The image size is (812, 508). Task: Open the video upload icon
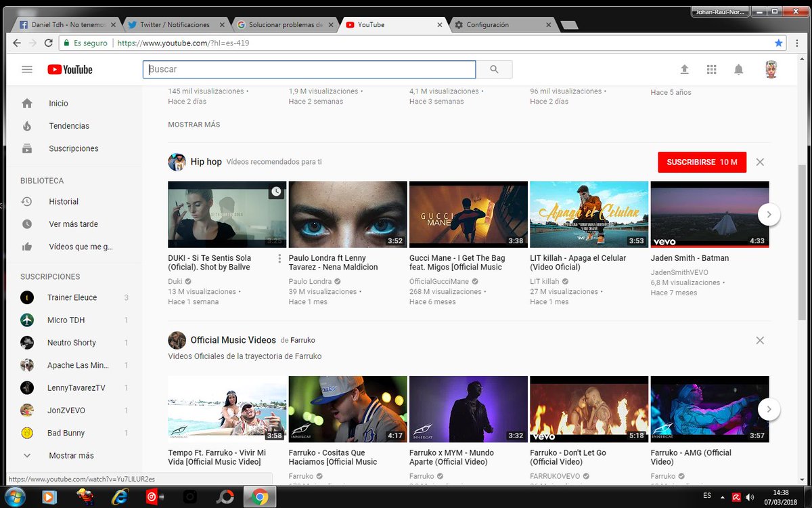pyautogui.click(x=684, y=69)
